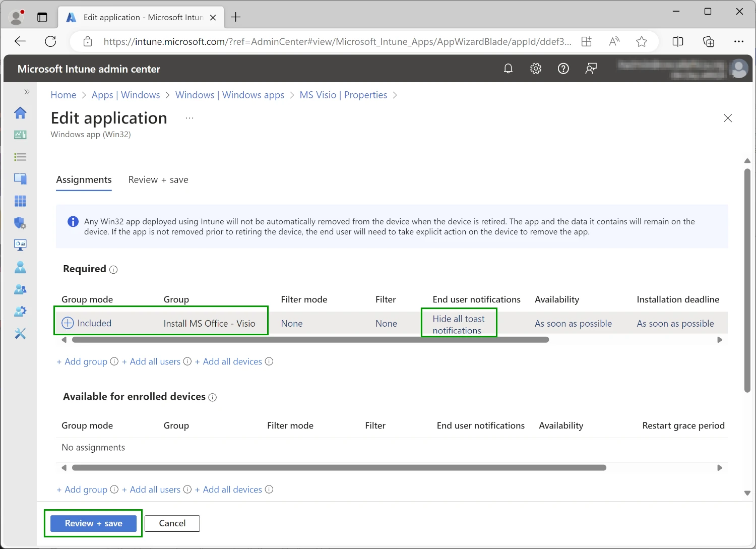Click the favorites star in the address bar
The width and height of the screenshot is (756, 549).
tap(642, 41)
